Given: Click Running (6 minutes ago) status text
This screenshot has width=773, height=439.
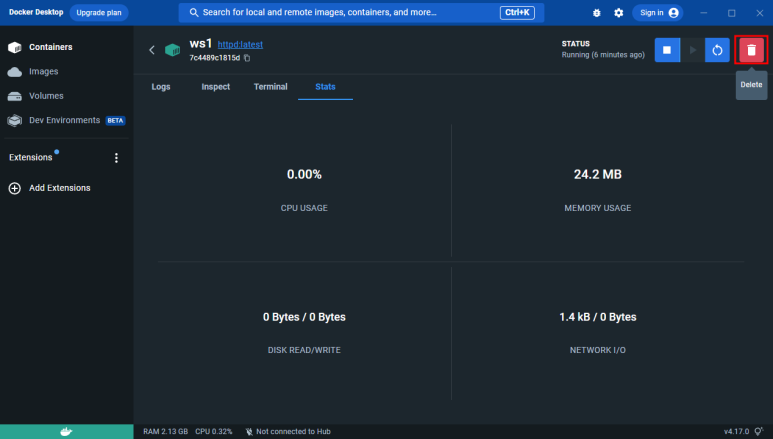Looking at the screenshot, I should pyautogui.click(x=603, y=55).
